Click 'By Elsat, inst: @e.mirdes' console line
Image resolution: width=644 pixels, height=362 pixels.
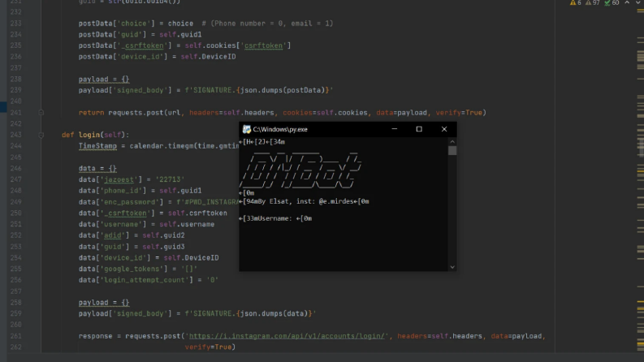tap(304, 201)
